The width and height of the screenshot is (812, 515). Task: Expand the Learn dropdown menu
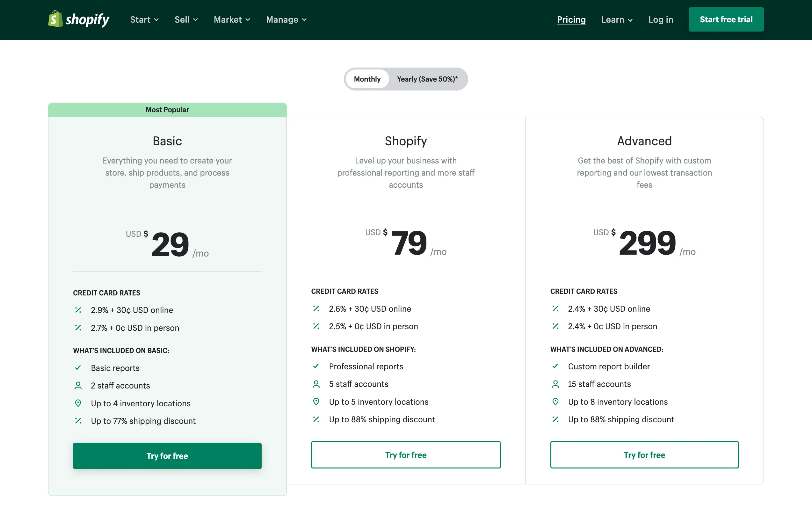pos(616,19)
